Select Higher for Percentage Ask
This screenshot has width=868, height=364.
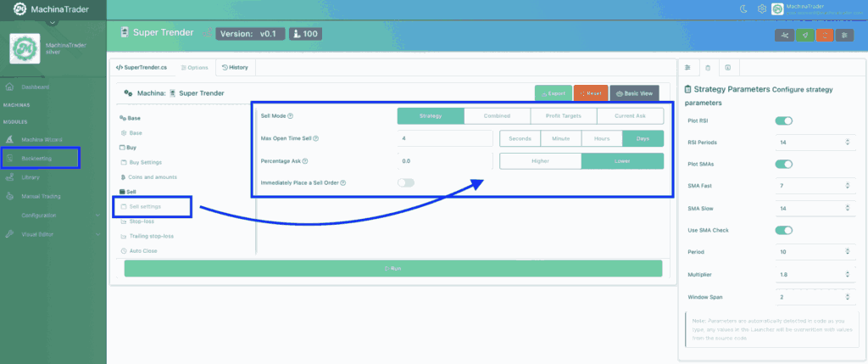pos(541,160)
